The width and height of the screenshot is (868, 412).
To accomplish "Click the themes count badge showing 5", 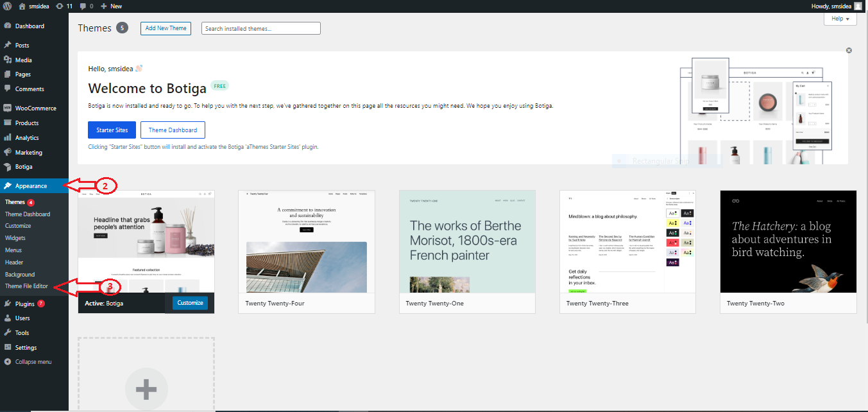I will pos(122,28).
